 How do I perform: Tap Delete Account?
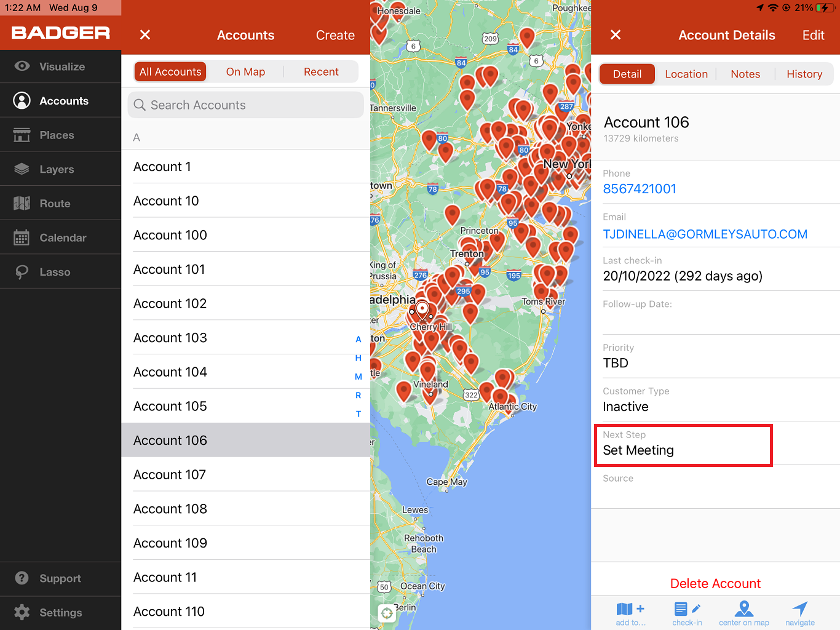(x=715, y=583)
